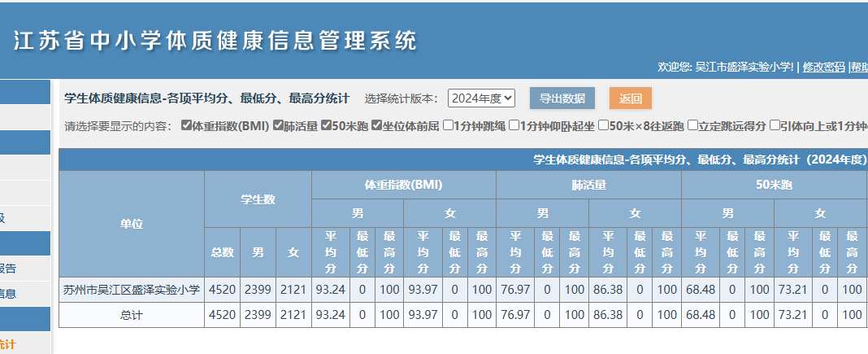Tick the 1分钟仰卧起坐 checkbox

coord(514,126)
